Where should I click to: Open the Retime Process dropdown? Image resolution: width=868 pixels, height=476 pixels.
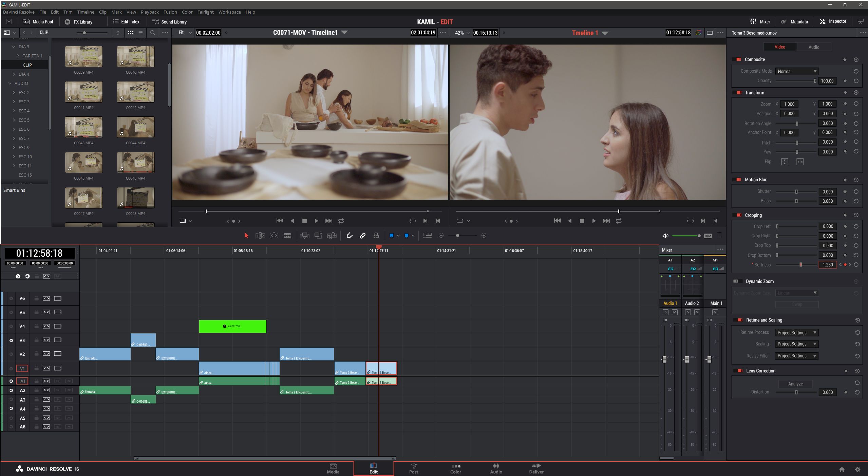(796, 332)
